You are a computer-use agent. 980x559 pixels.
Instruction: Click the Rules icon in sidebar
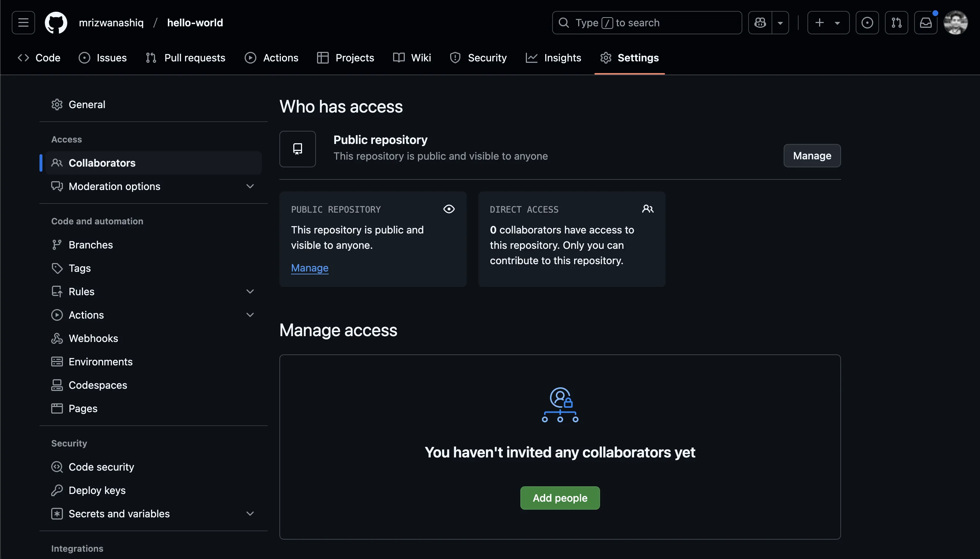tap(57, 292)
